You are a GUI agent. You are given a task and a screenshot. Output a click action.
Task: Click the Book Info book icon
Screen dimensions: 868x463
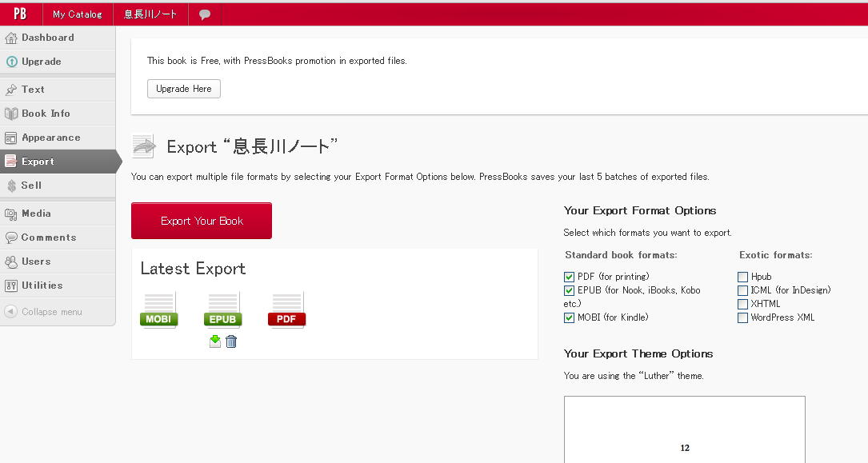coord(11,114)
